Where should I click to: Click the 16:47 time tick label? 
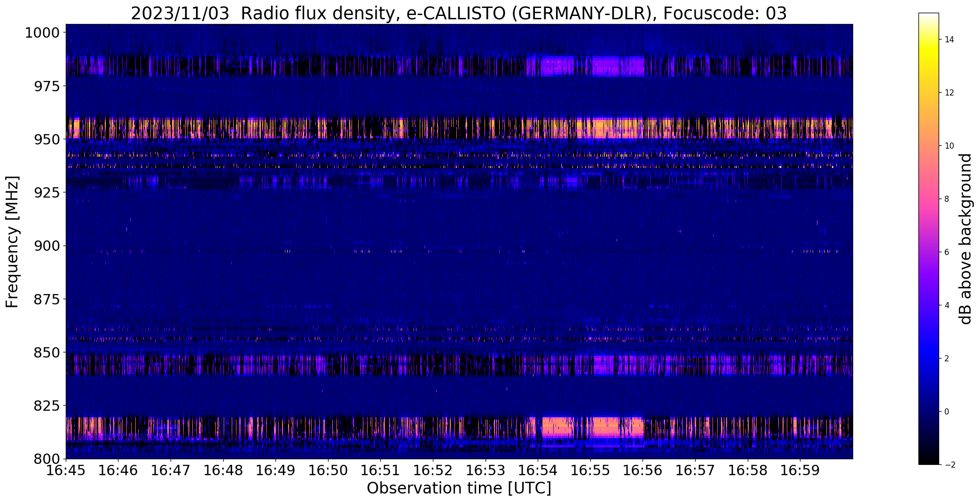(x=171, y=470)
